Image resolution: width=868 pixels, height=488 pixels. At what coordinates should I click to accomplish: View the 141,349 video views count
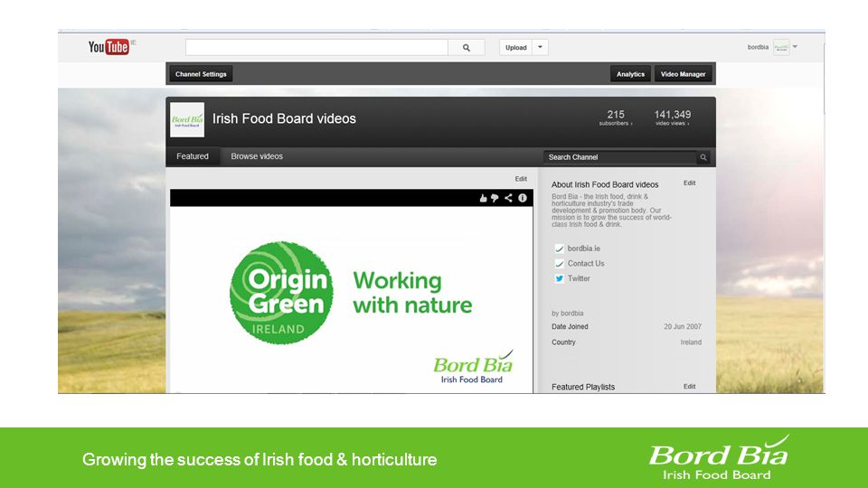(x=673, y=117)
